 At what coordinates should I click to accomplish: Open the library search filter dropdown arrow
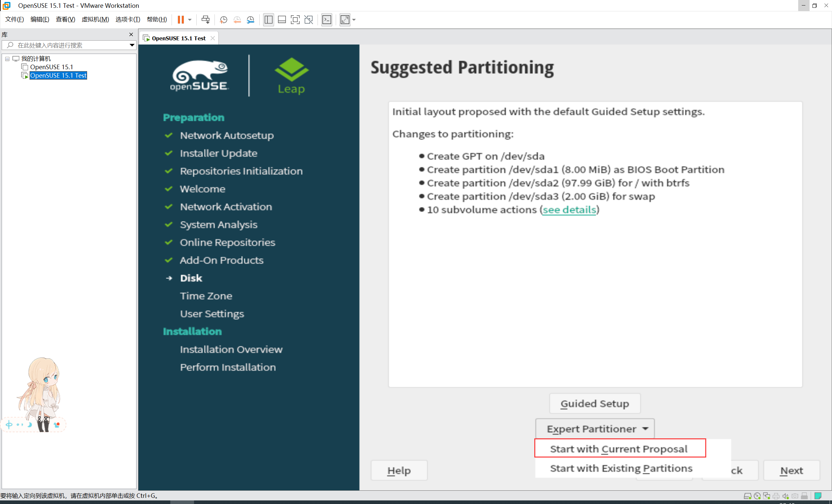(132, 45)
